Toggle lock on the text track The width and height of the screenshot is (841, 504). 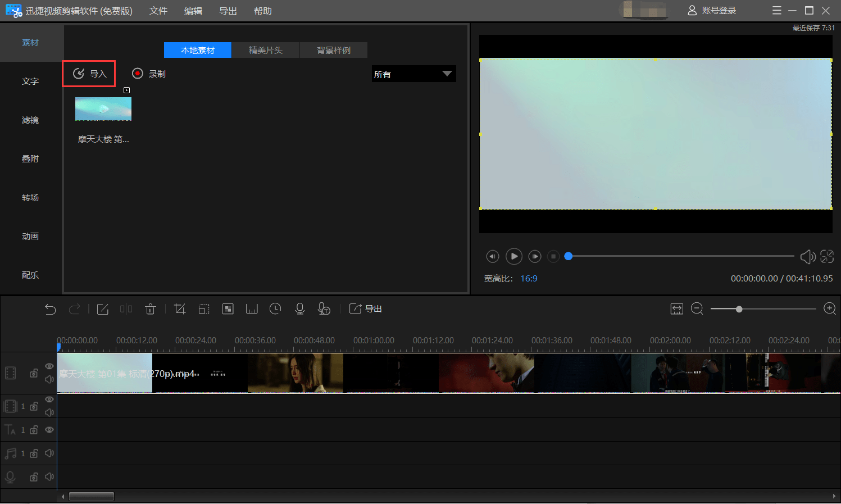(34, 430)
